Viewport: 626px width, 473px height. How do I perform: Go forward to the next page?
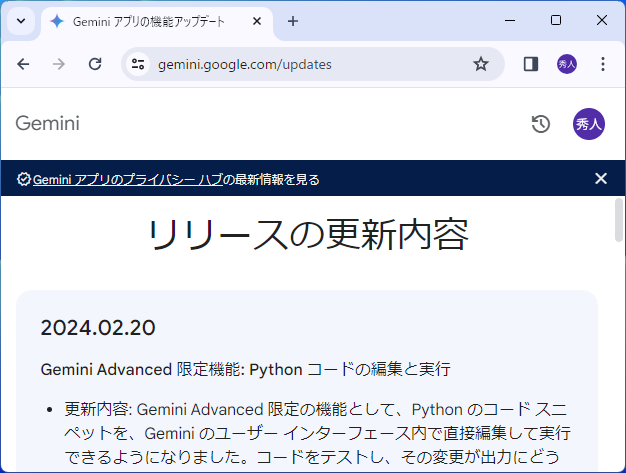coord(59,64)
